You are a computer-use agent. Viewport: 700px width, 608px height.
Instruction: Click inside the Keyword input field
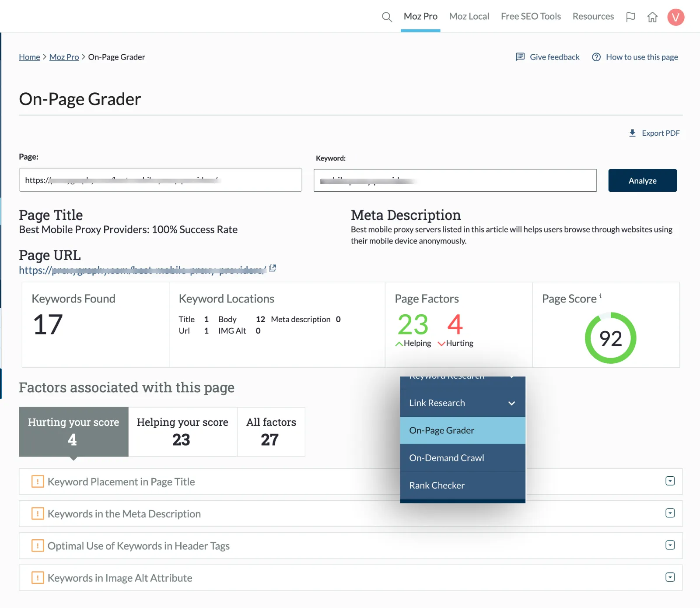[455, 180]
